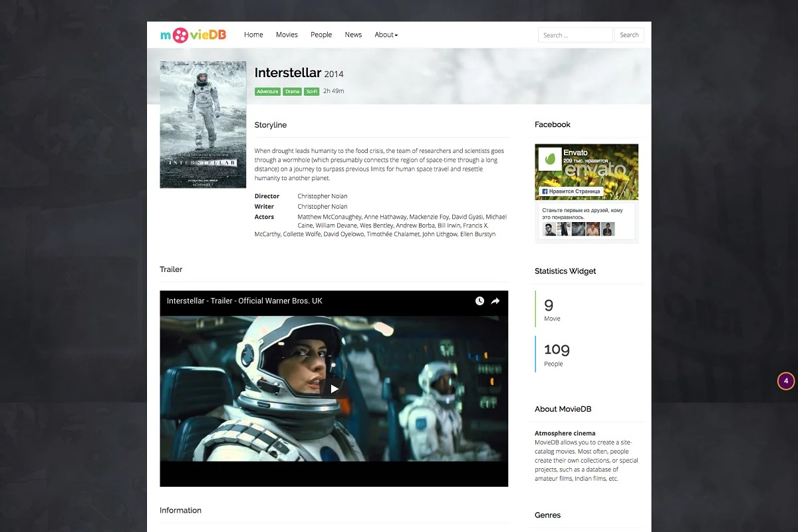Click in the Search input field
The image size is (798, 532).
click(575, 35)
